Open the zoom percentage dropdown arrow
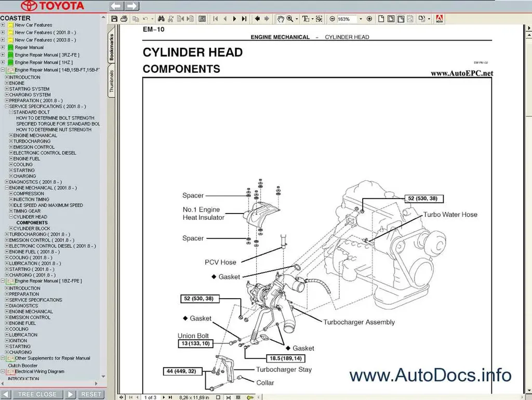 [x=361, y=19]
